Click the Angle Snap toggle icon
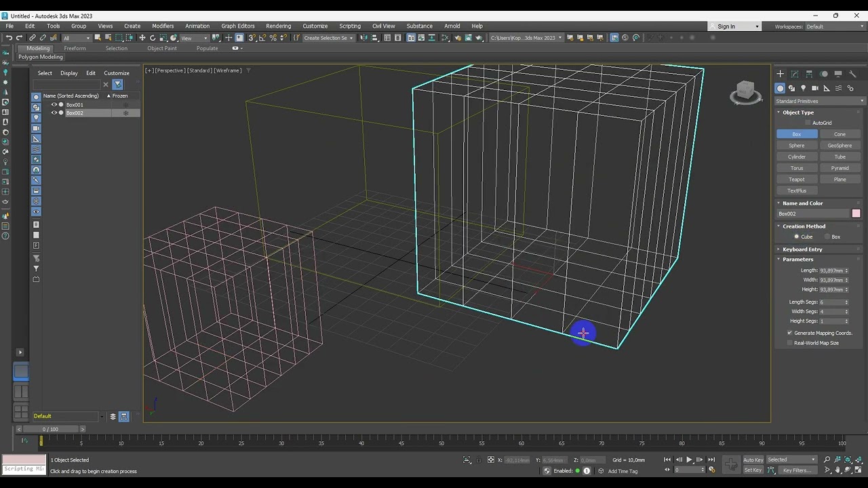The height and width of the screenshot is (488, 868). 262,38
